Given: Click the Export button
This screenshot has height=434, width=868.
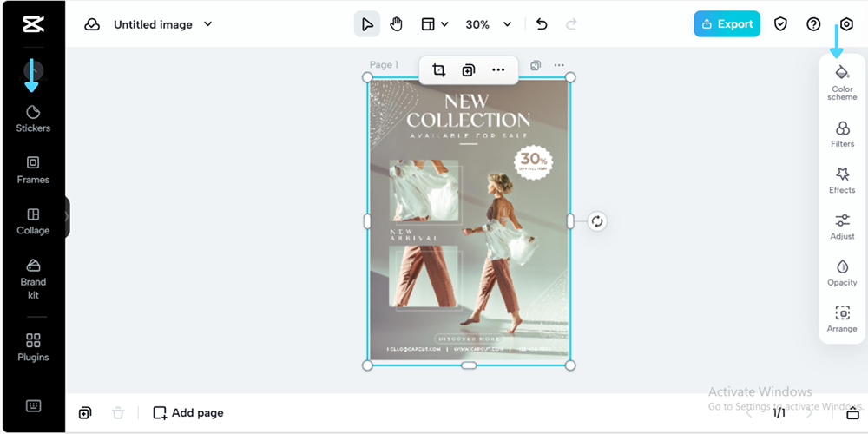Looking at the screenshot, I should click(727, 24).
